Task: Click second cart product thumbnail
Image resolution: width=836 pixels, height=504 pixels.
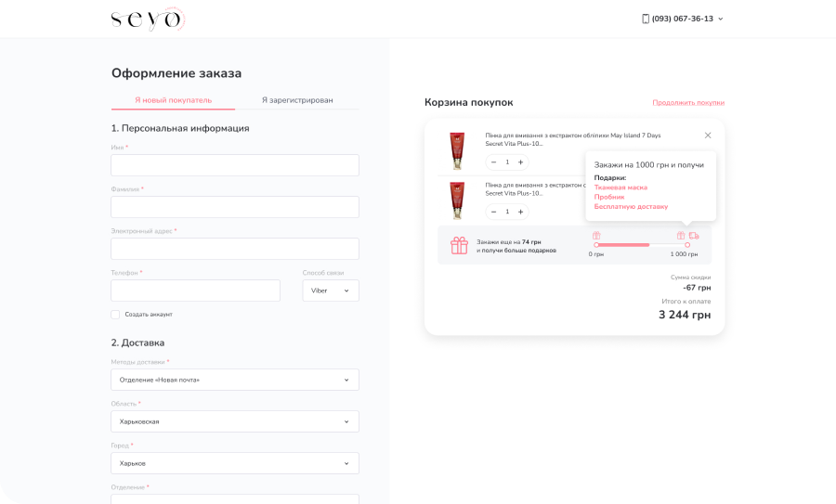Action: [x=457, y=200]
